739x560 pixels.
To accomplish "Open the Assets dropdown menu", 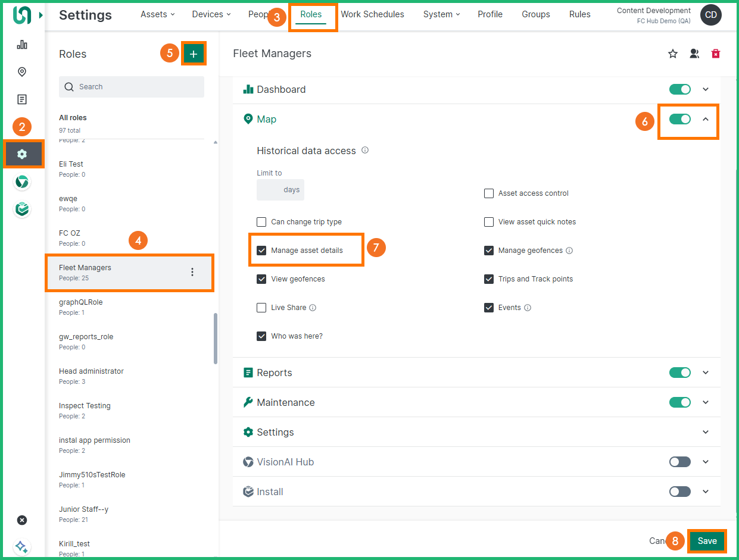I will (157, 14).
